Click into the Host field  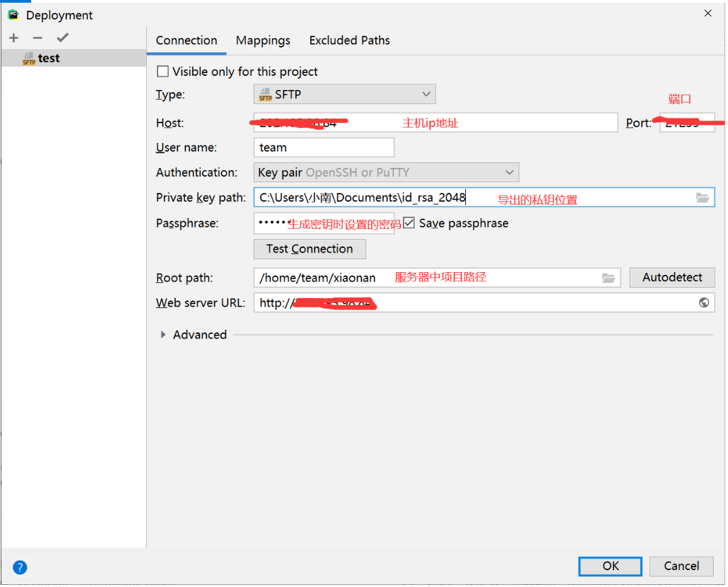435,123
